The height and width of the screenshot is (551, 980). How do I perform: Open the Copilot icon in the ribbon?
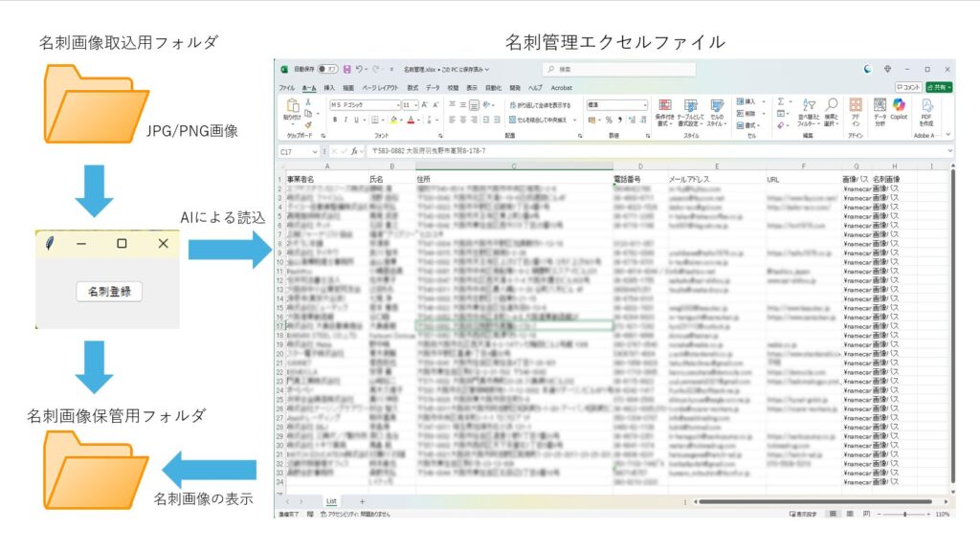point(899,108)
